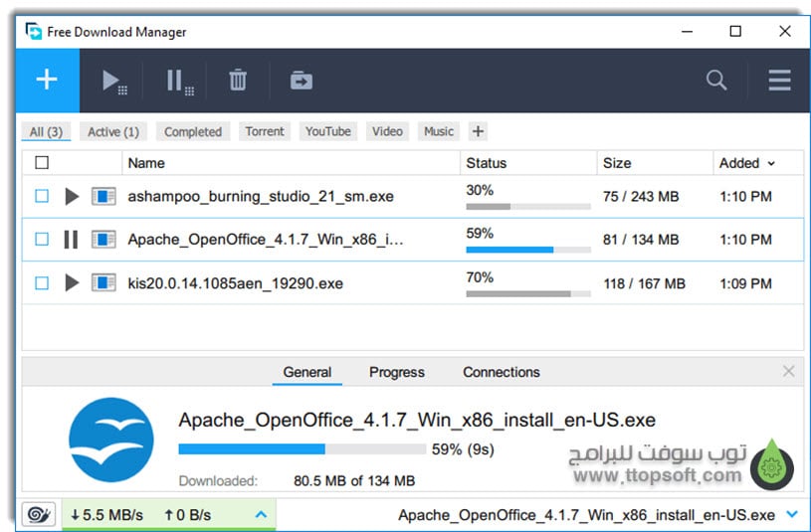This screenshot has width=811, height=532.
Task: Select file name ashampoo_burning_studio_21_sm.exe
Action: pyautogui.click(x=261, y=197)
